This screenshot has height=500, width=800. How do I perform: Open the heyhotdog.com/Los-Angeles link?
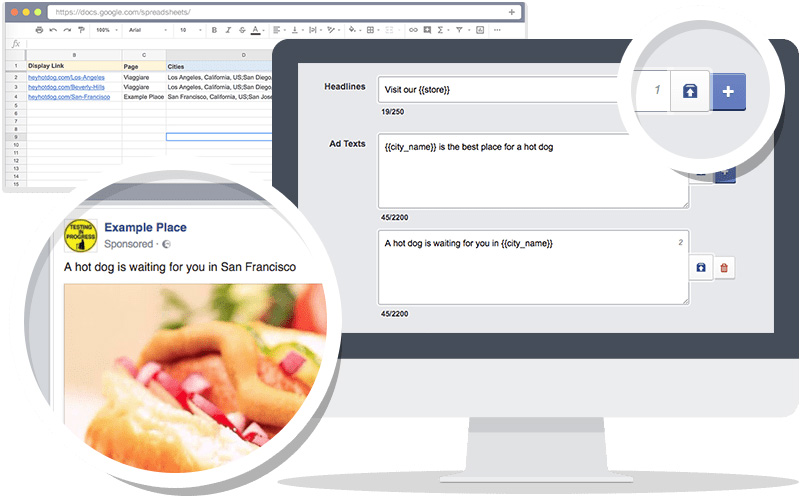point(66,78)
